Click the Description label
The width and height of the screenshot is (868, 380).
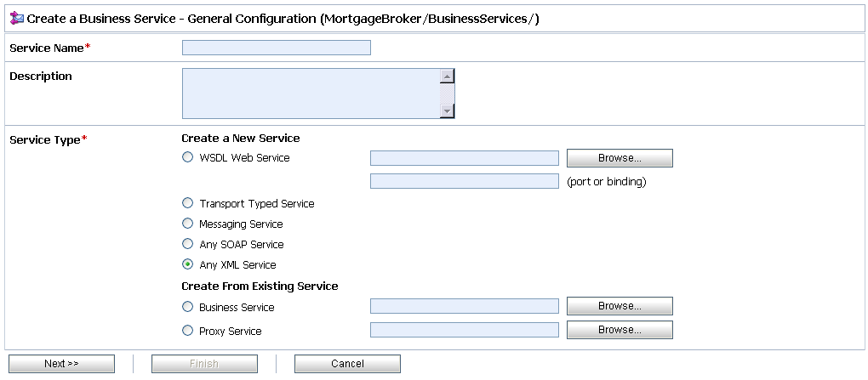41,76
